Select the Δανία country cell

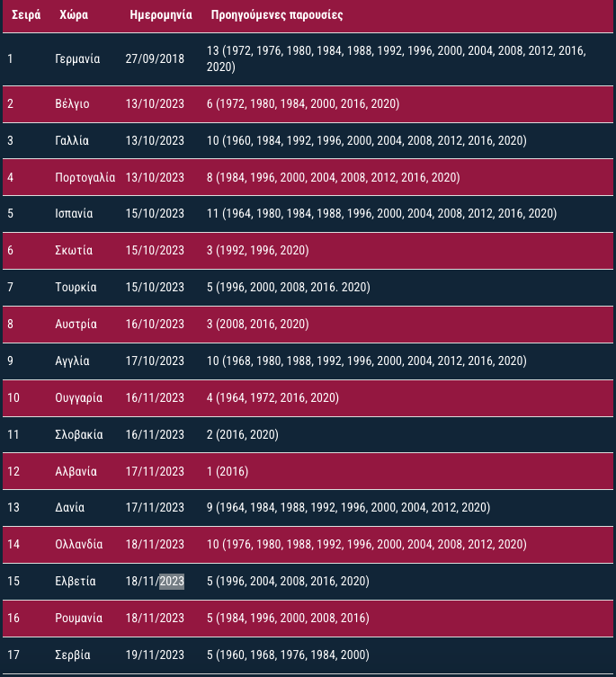click(69, 507)
